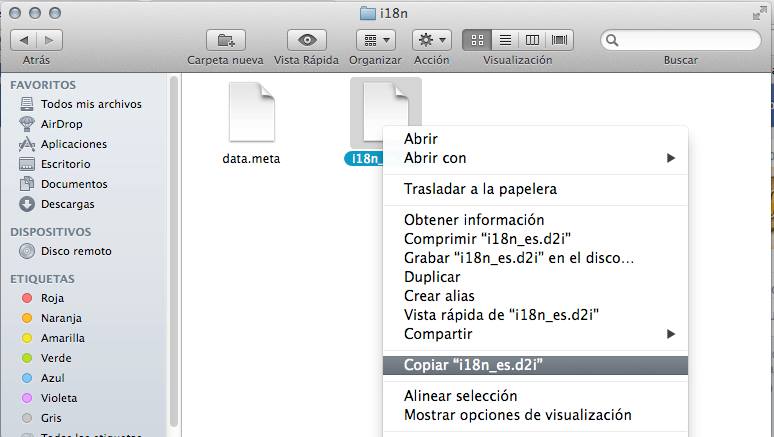Open Vista Rápida eye icon
Viewport: 774px width, 437px height.
pyautogui.click(x=307, y=40)
